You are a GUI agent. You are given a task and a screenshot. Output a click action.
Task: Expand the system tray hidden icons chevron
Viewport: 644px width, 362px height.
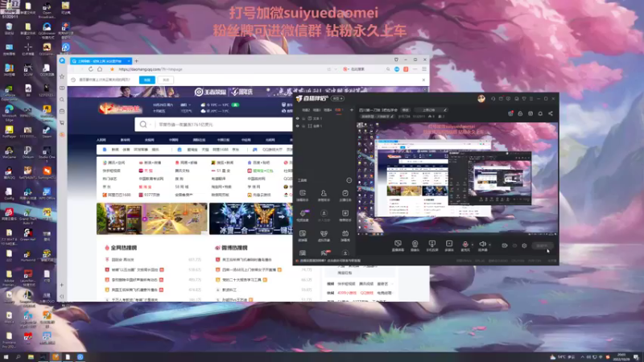(x=582, y=357)
